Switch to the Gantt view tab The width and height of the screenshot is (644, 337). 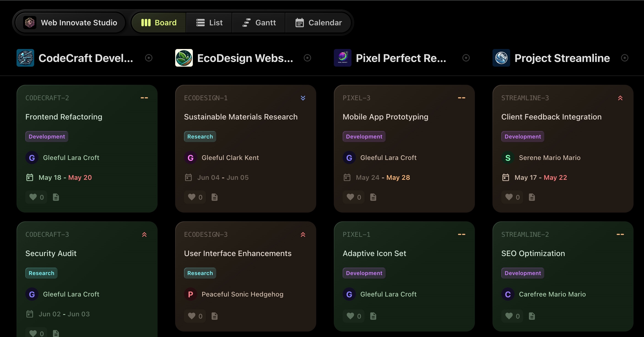click(259, 23)
